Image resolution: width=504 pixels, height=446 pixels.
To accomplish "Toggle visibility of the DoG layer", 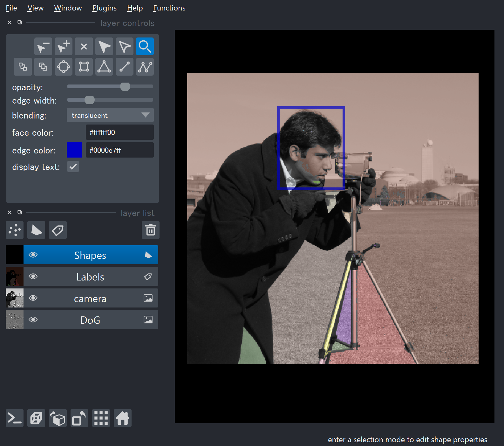I will point(33,320).
